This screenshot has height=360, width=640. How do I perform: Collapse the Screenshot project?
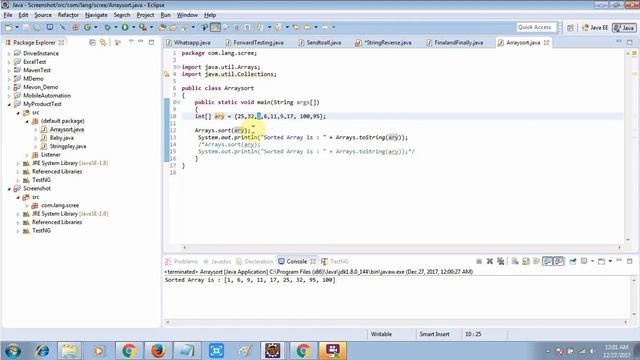9,189
